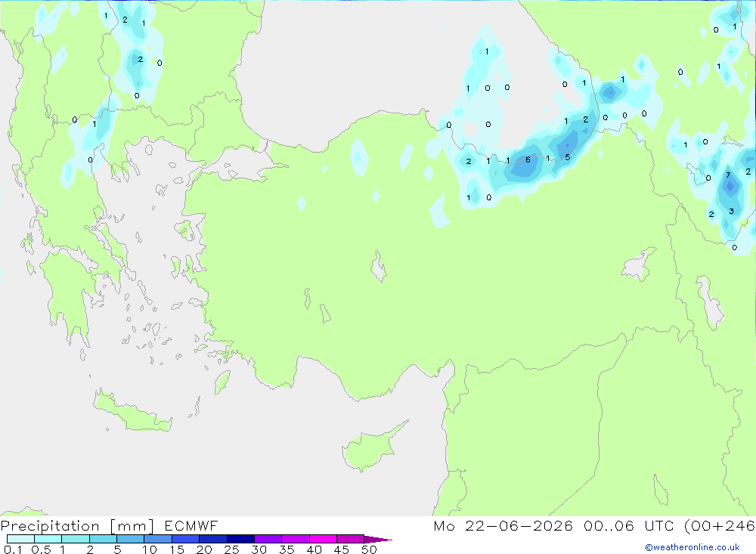Click the '00..06' time range text
Screen dimensions: 756x554
[609, 526]
